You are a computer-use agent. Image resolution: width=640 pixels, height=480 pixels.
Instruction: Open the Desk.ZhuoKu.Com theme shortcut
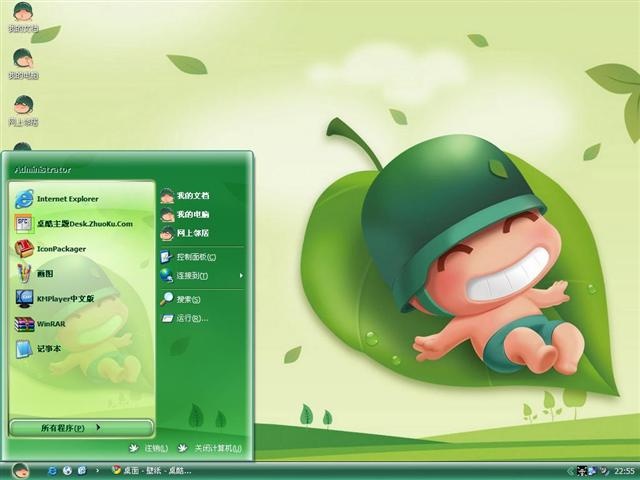click(82, 224)
